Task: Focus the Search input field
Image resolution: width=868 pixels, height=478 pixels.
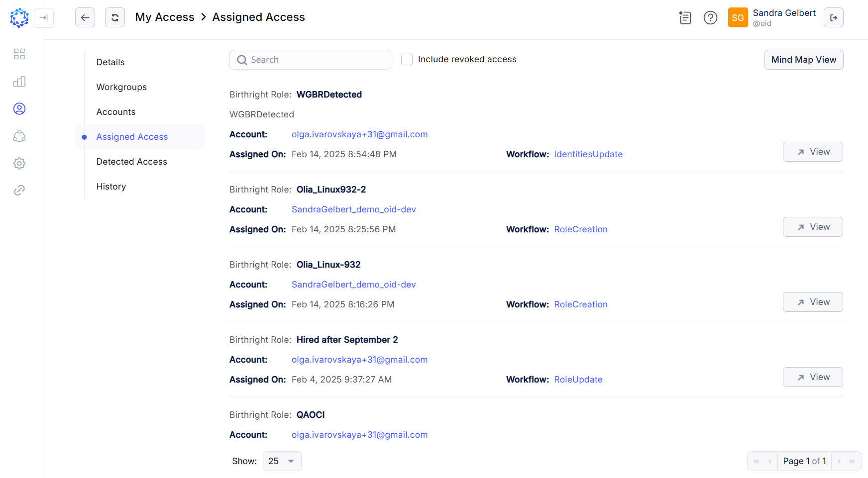Action: point(310,60)
